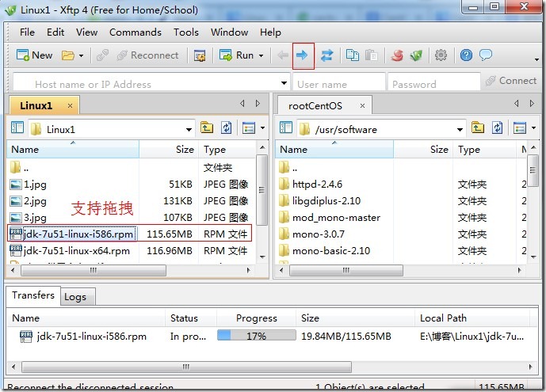The image size is (546, 392).
Task: Refresh the Linux1 pane
Action: point(227,127)
